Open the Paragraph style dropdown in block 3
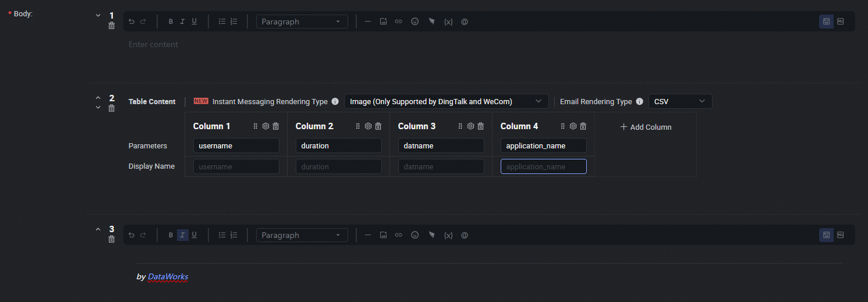 click(302, 235)
